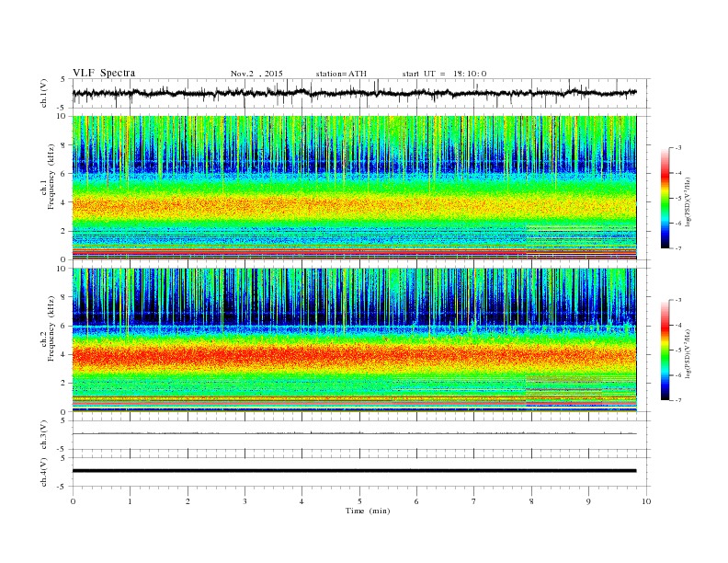Click tick label "6" on the Time axis
Screen dimensions: 728x563
pyautogui.click(x=416, y=501)
